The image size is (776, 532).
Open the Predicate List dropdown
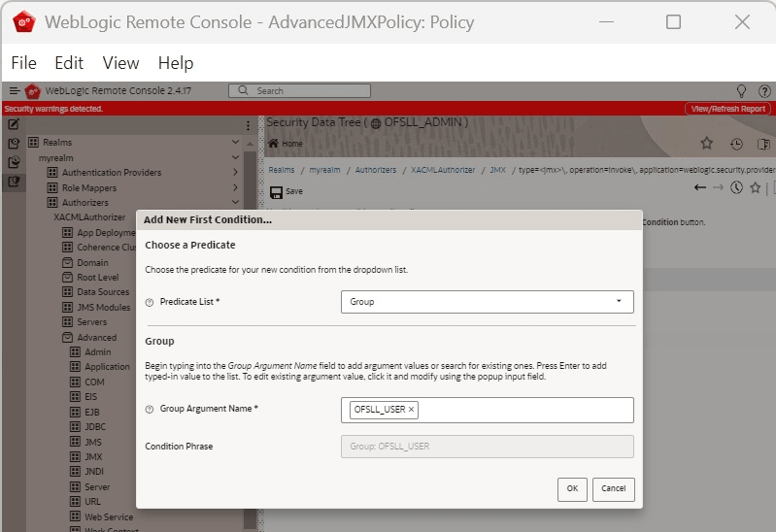[x=487, y=301]
